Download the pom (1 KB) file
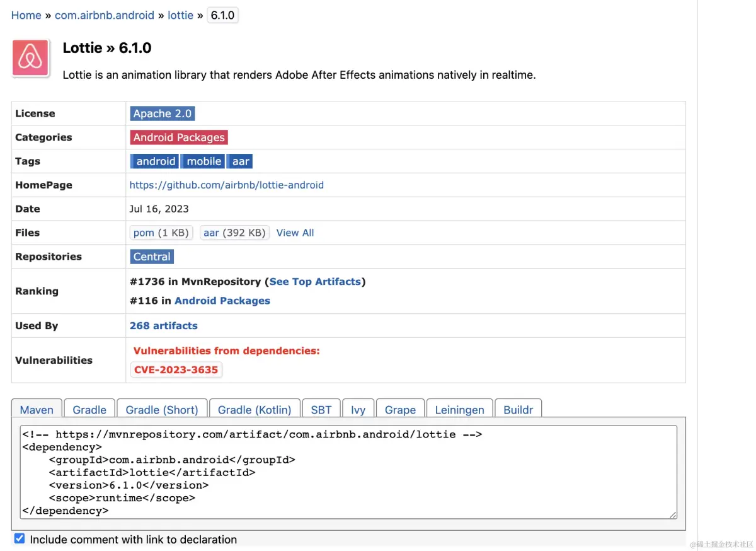756x551 pixels. 161,233
